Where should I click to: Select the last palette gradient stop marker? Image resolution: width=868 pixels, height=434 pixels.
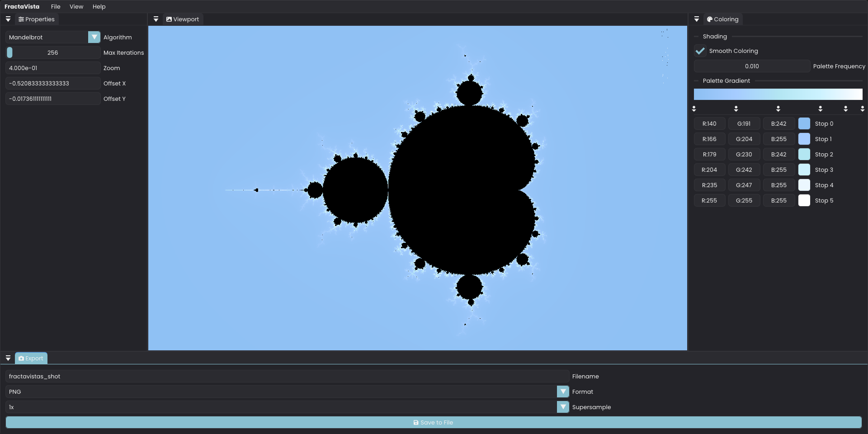(863, 108)
